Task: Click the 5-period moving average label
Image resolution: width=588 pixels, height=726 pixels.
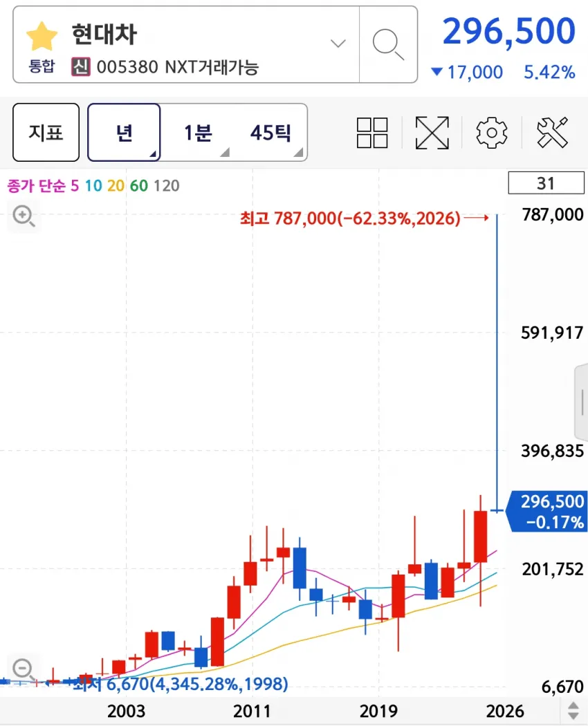Action: (75, 186)
